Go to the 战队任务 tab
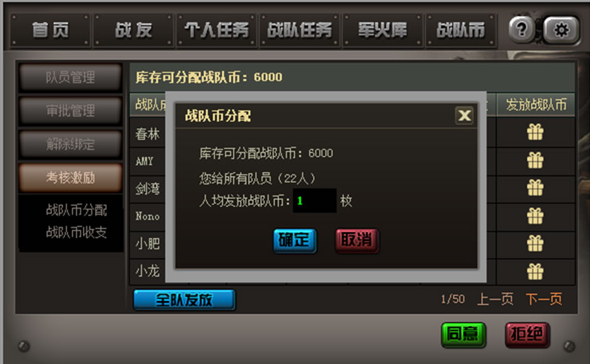 (300, 30)
